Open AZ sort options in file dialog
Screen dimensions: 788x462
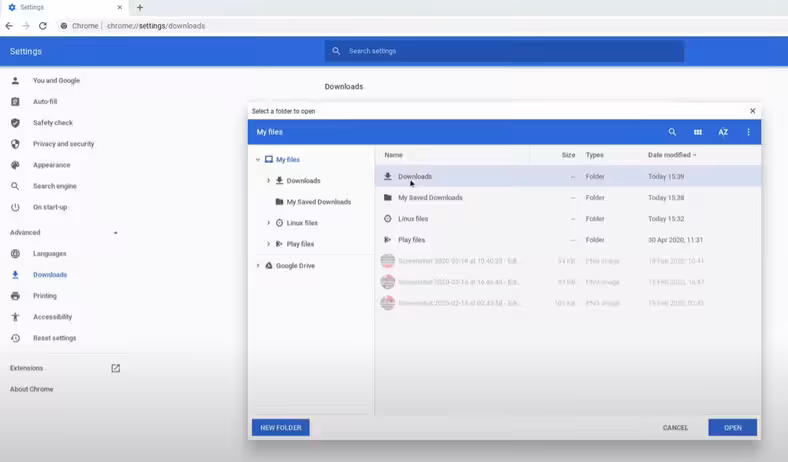(x=723, y=132)
